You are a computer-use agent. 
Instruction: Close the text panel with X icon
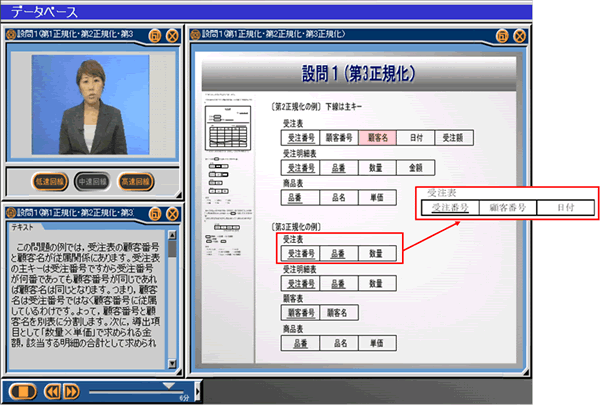pyautogui.click(x=171, y=213)
